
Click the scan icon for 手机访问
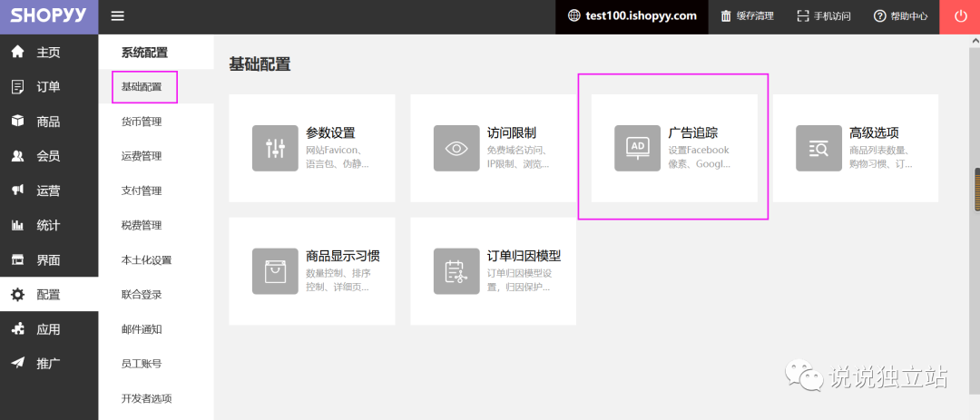[802, 16]
